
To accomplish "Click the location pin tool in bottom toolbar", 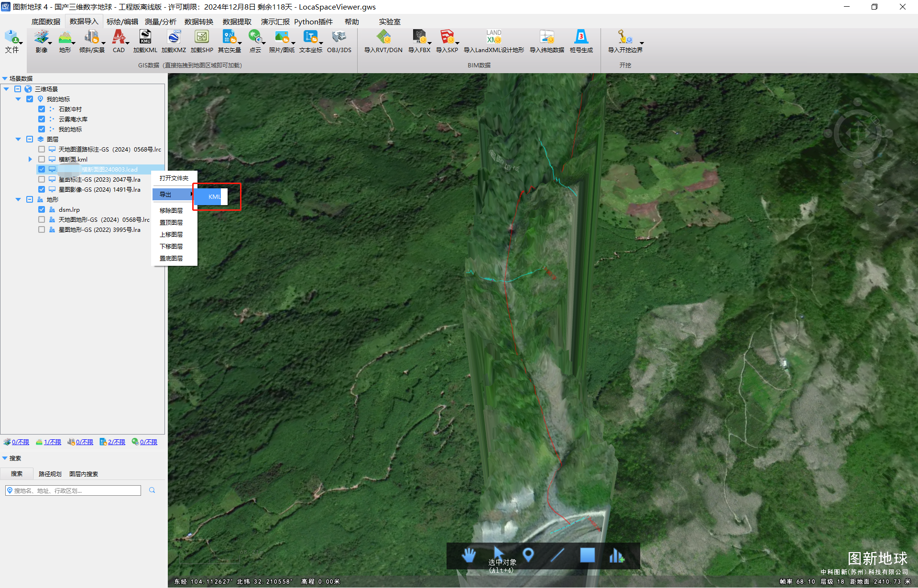I will tap(528, 555).
